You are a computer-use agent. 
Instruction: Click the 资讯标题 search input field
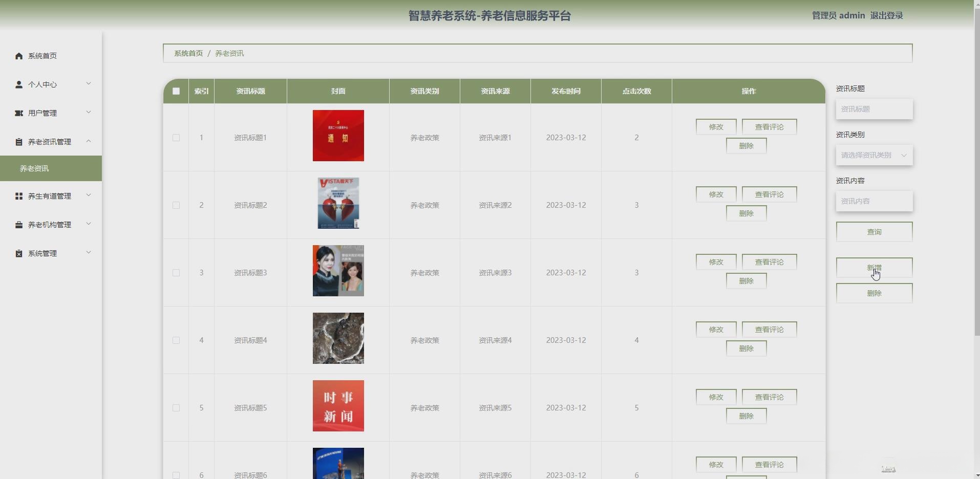[x=874, y=109]
